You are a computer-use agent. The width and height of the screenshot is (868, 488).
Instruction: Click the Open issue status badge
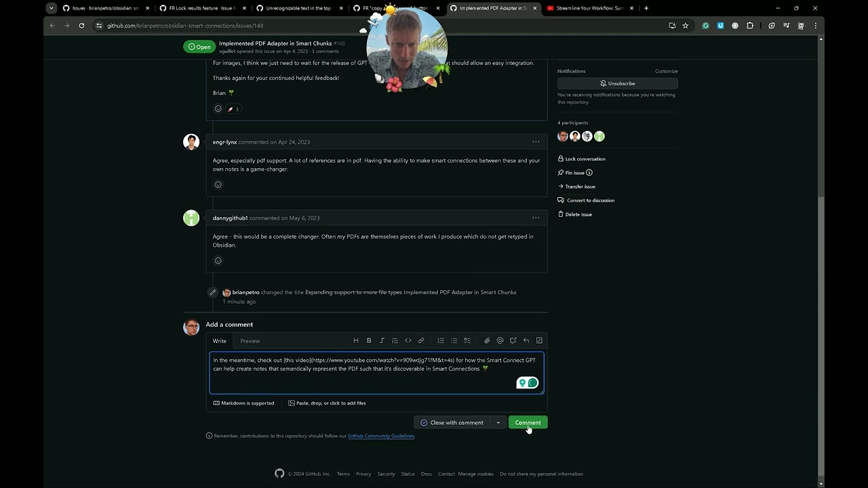pyautogui.click(x=199, y=47)
